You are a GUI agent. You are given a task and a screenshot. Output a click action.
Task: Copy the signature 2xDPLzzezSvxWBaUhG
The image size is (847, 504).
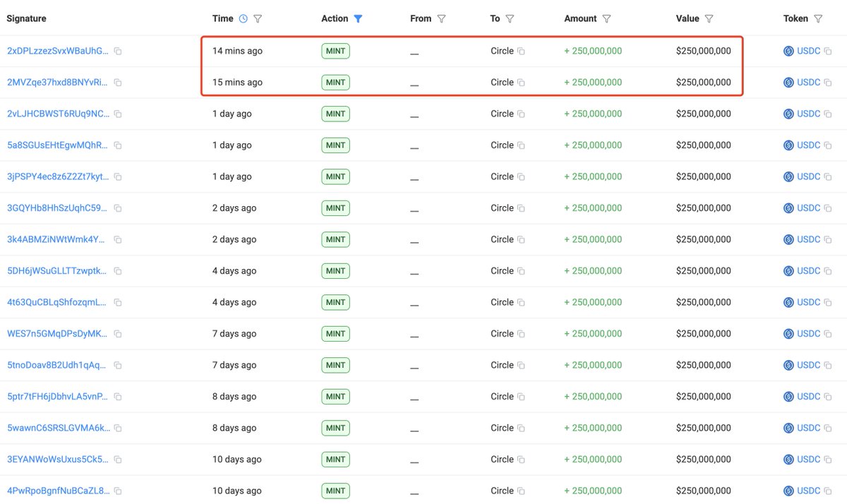[x=117, y=51]
